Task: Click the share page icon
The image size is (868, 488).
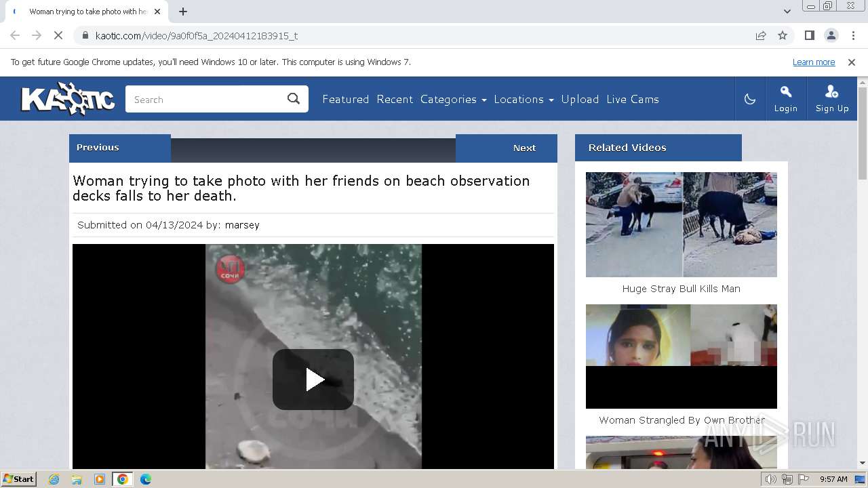Action: coord(761,35)
